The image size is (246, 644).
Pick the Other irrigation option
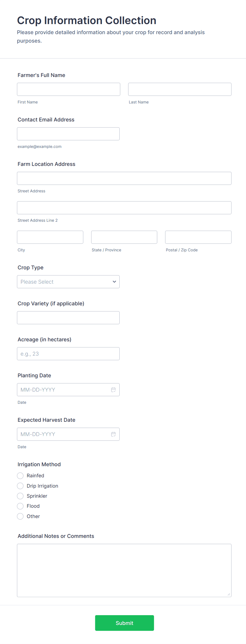[x=20, y=516]
